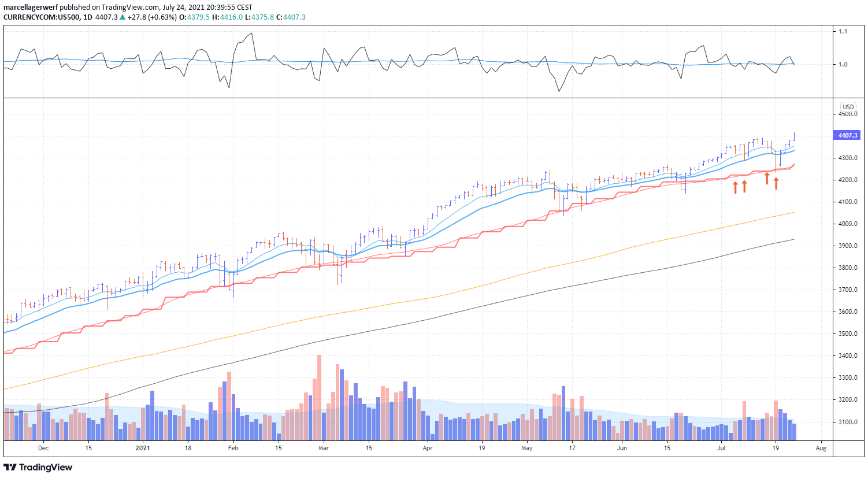Click the 18 date label after 2021
The image size is (868, 478).
(x=188, y=448)
